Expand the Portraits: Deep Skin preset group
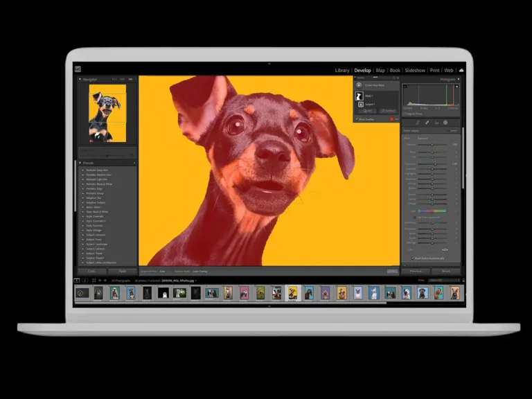The width and height of the screenshot is (532, 399). (x=83, y=170)
